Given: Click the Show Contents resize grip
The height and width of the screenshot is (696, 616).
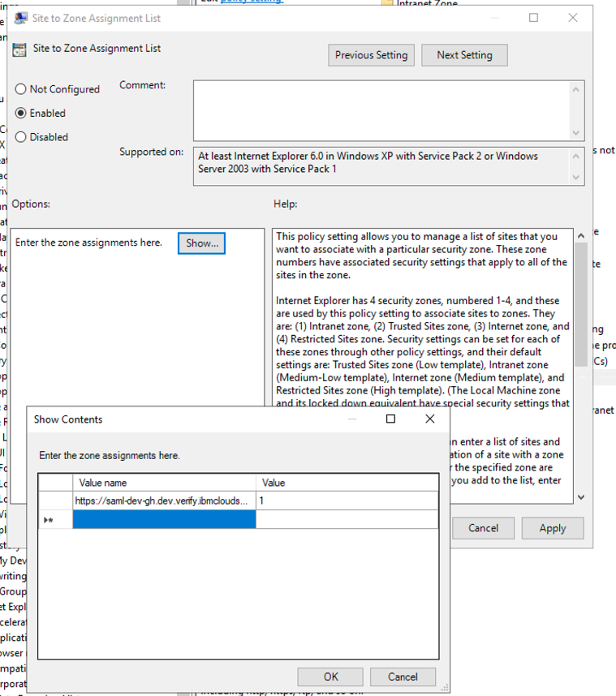Looking at the screenshot, I should click(445, 688).
